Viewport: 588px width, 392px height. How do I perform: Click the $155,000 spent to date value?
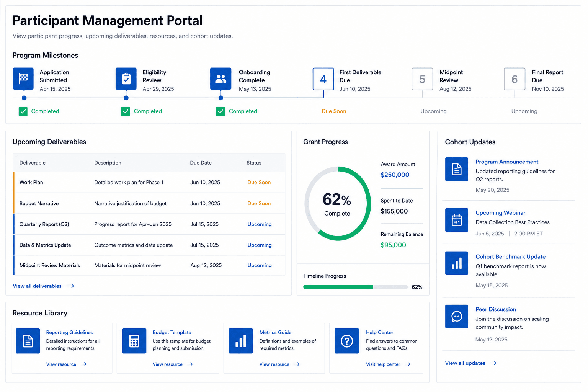click(394, 211)
